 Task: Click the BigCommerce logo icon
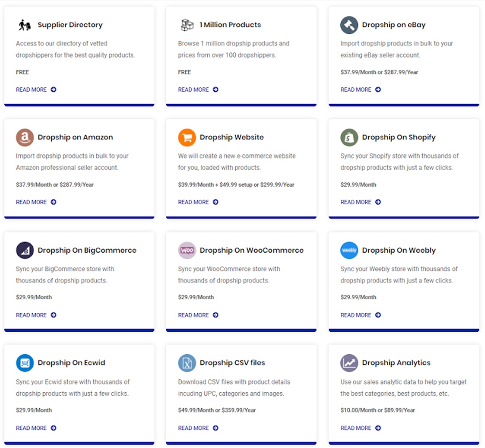tap(25, 250)
